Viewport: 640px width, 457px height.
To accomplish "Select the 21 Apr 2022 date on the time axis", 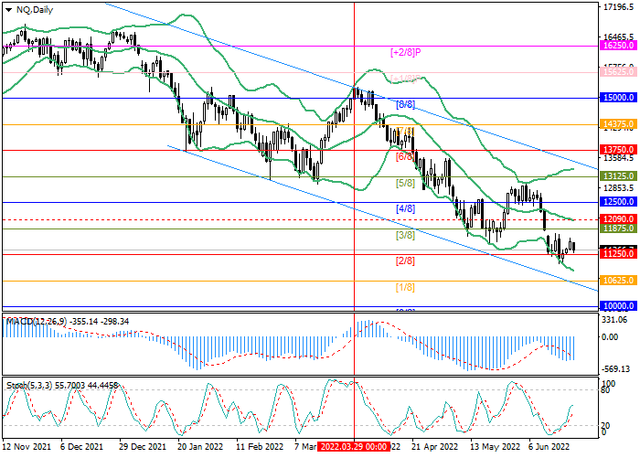I will point(435,446).
